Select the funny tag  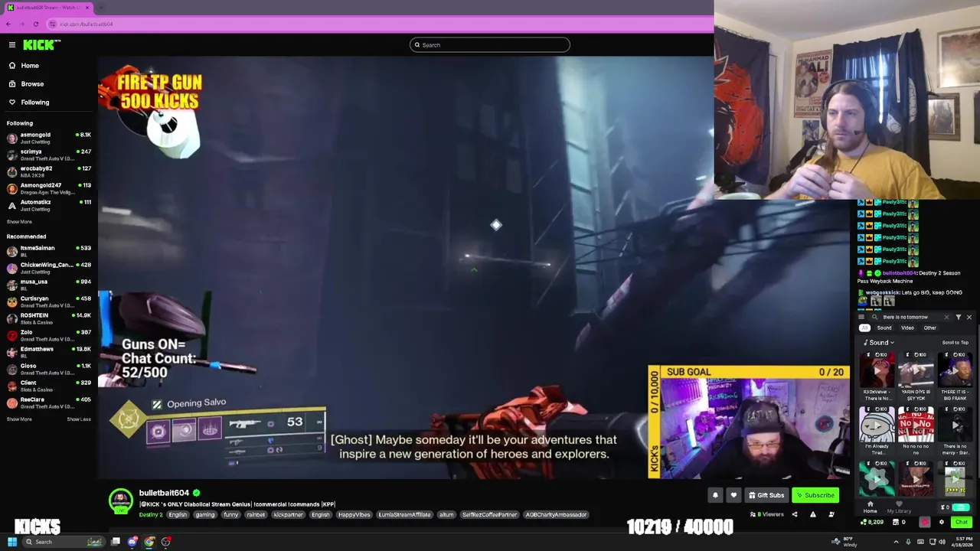[x=230, y=515]
